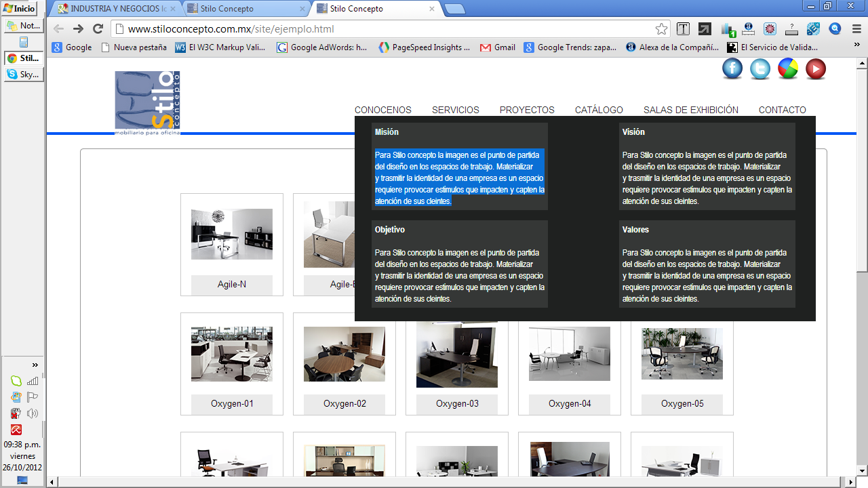Open the PageSpeed Insights bookmark
Screen dimensions: 868x488
point(424,47)
